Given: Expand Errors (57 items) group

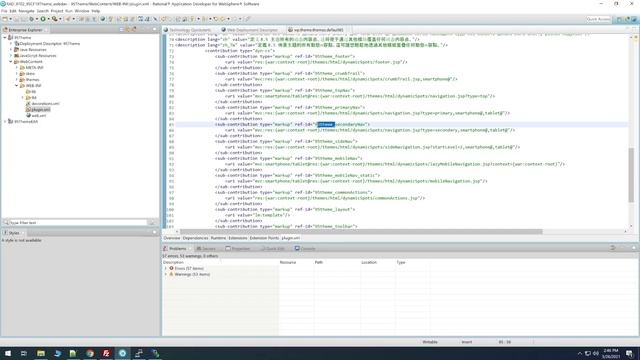Looking at the screenshot, I should pos(166,269).
